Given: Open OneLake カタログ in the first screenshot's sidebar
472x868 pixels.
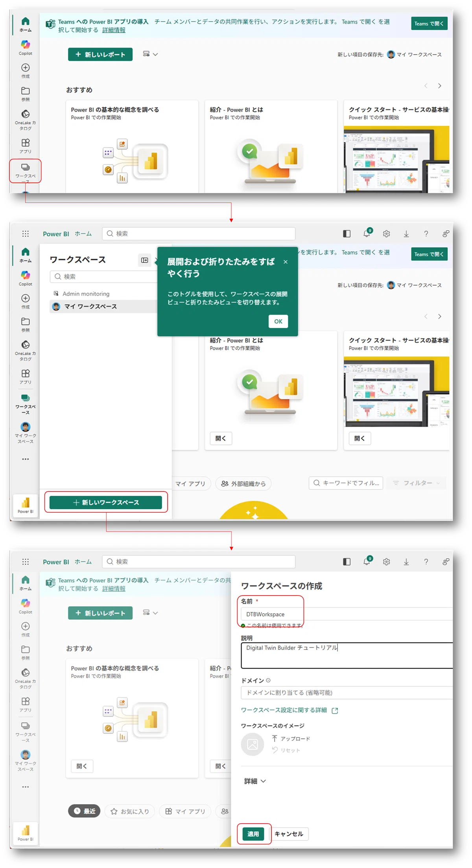Looking at the screenshot, I should pyautogui.click(x=25, y=120).
